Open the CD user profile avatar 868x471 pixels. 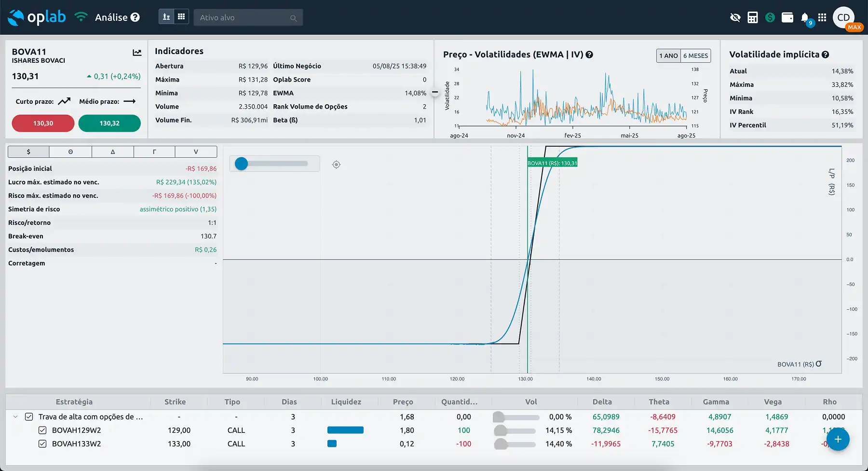(x=843, y=17)
